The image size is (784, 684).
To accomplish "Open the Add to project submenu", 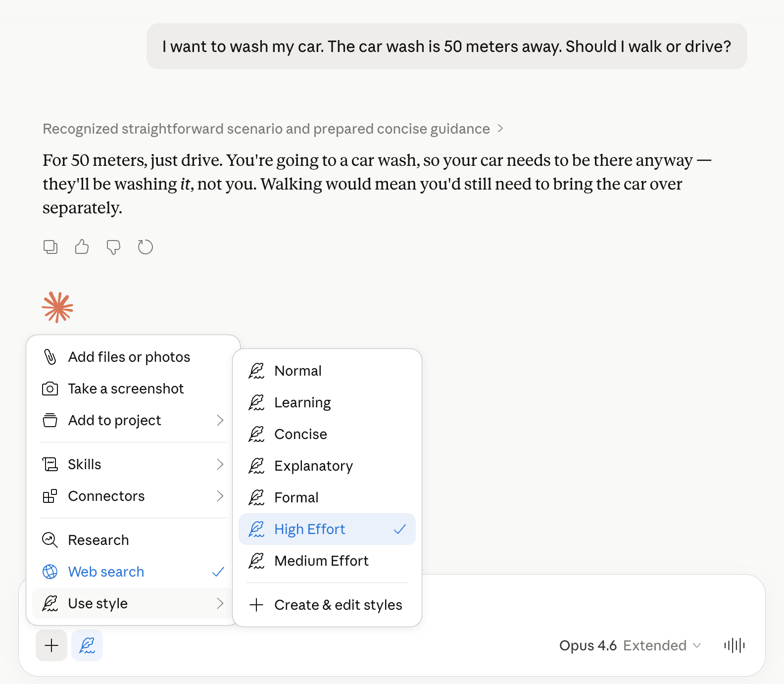I will click(x=133, y=420).
